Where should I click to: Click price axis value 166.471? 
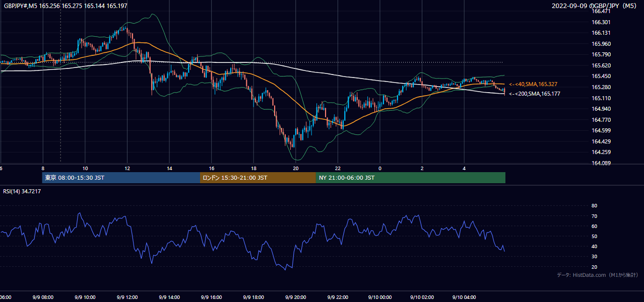click(x=601, y=11)
